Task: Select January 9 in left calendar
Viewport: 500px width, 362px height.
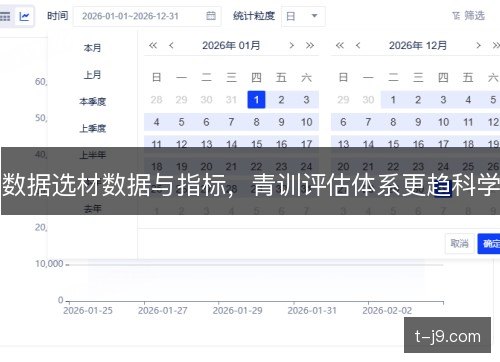Action: coord(281,122)
